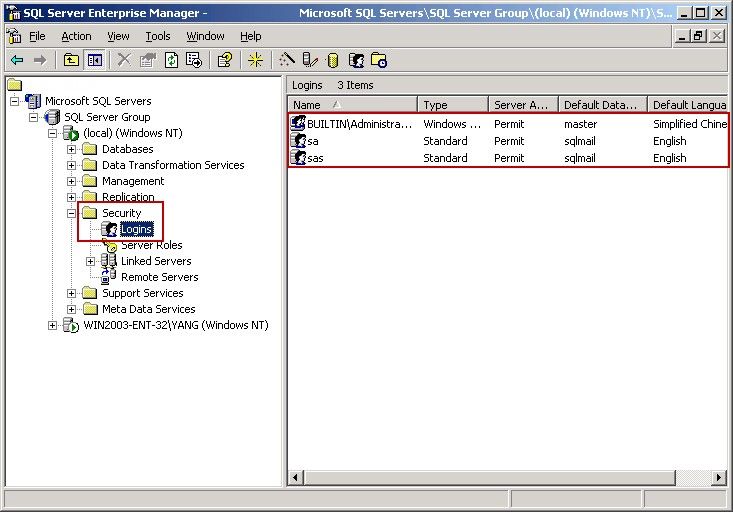Select Databases folder in the tree
Screen dimensions: 733x512
pos(128,149)
